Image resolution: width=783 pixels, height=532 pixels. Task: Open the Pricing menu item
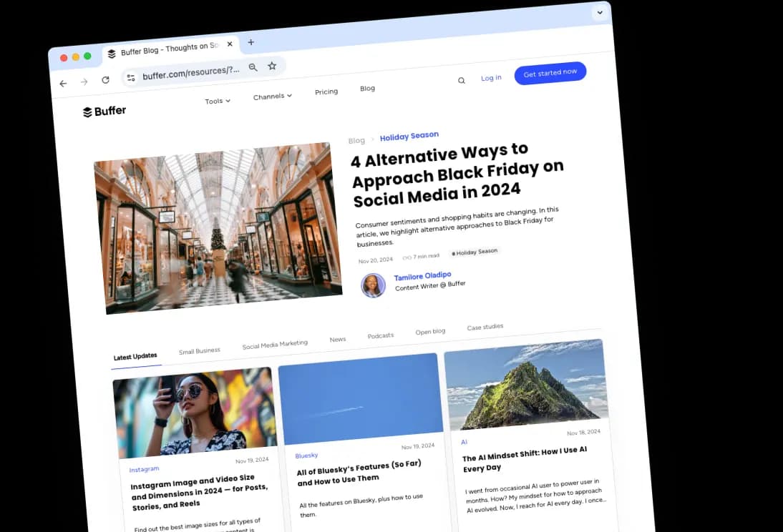point(326,92)
